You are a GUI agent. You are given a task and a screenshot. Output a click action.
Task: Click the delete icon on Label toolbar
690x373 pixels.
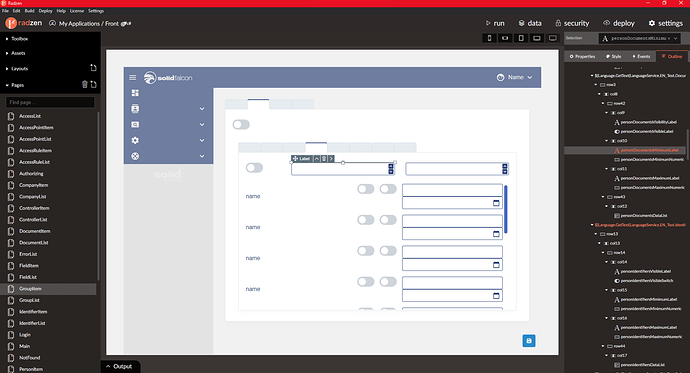(x=324, y=158)
